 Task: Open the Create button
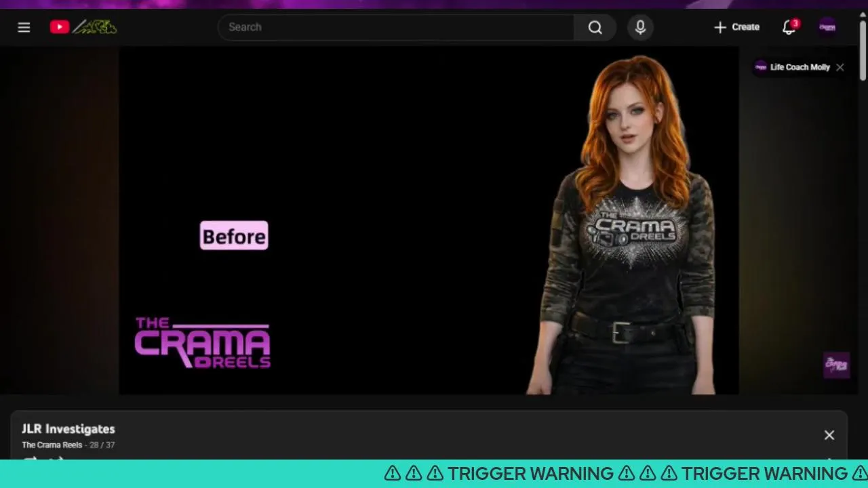[736, 27]
